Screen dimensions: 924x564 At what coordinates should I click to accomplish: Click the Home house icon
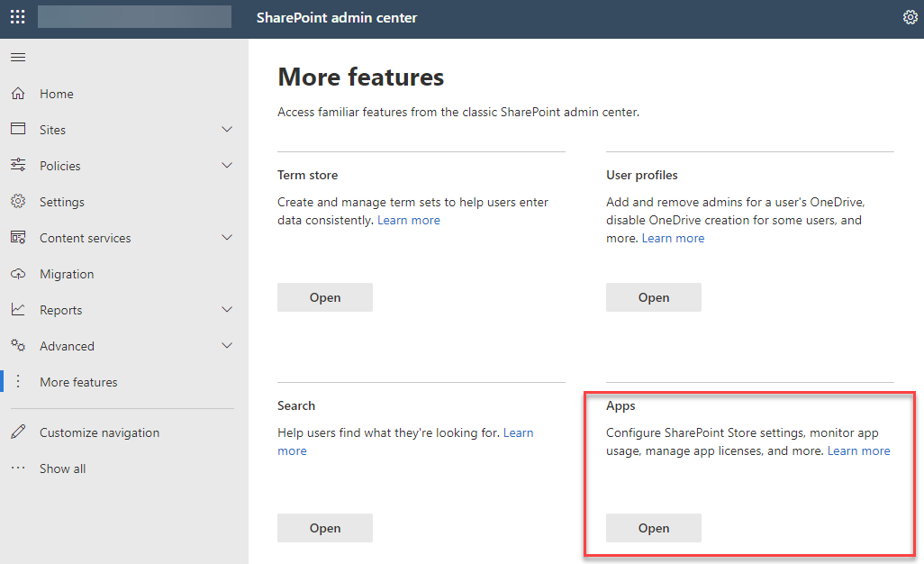pos(18,94)
